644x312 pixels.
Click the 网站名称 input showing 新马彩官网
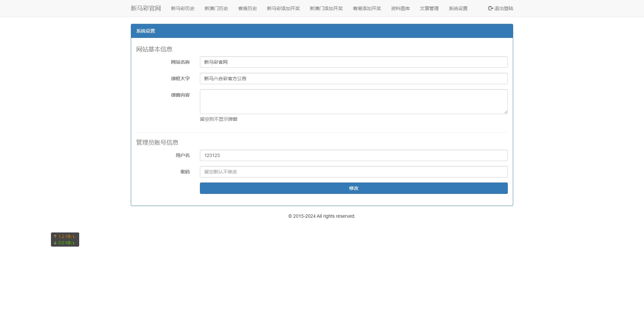354,62
